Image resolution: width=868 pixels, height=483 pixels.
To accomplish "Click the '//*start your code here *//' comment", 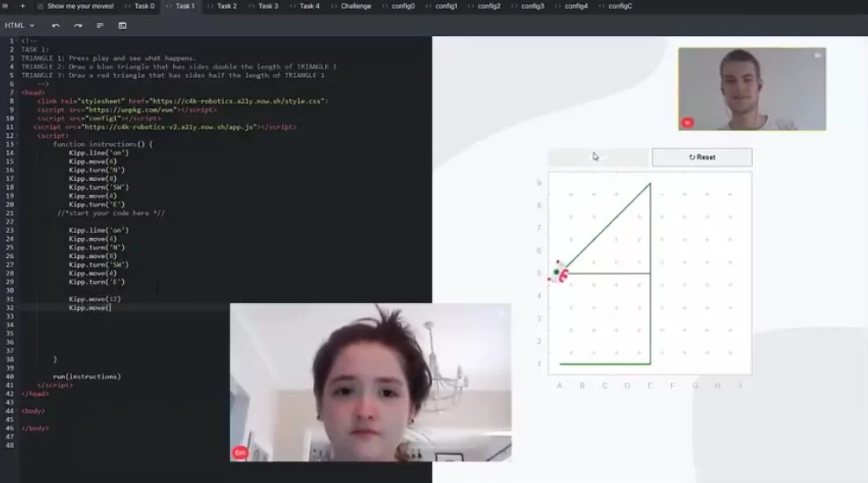I will [111, 213].
